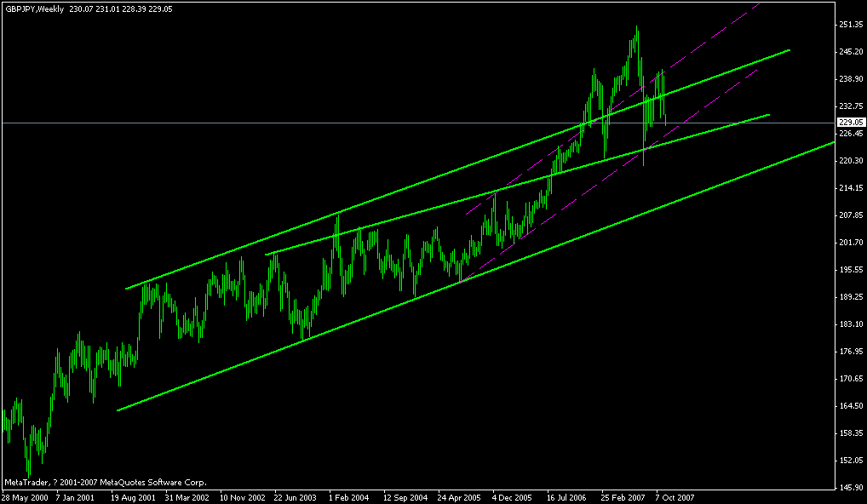Click the 164.50 price axis label

pos(851,405)
